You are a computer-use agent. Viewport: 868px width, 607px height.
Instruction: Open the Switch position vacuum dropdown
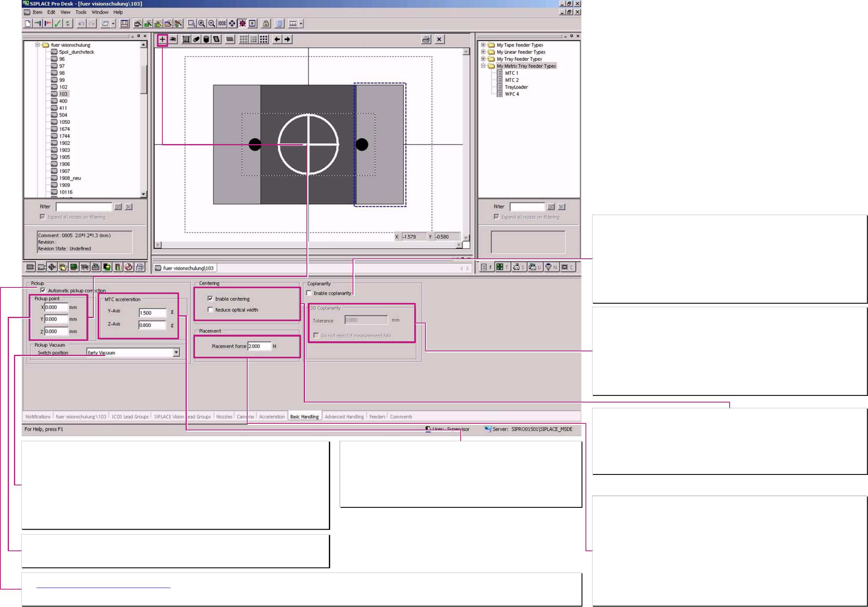tap(176, 352)
